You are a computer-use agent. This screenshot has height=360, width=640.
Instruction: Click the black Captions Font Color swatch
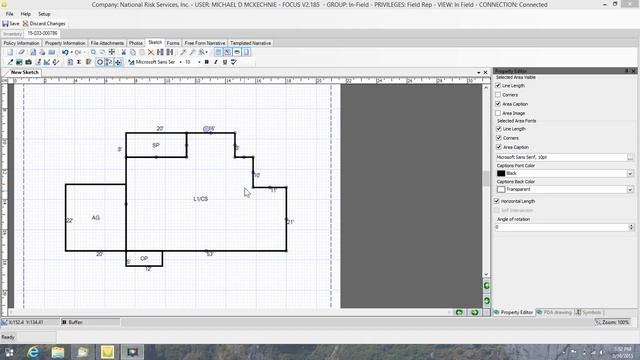[x=501, y=173]
